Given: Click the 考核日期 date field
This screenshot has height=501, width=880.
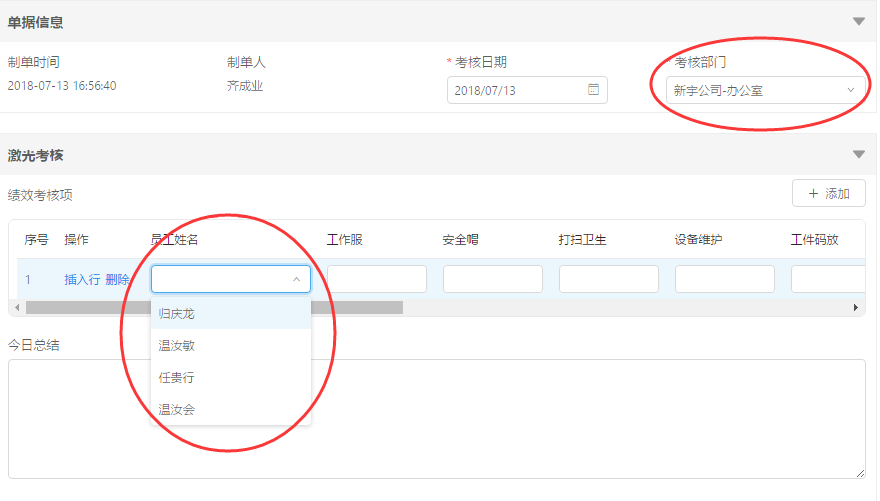Looking at the screenshot, I should (527, 90).
